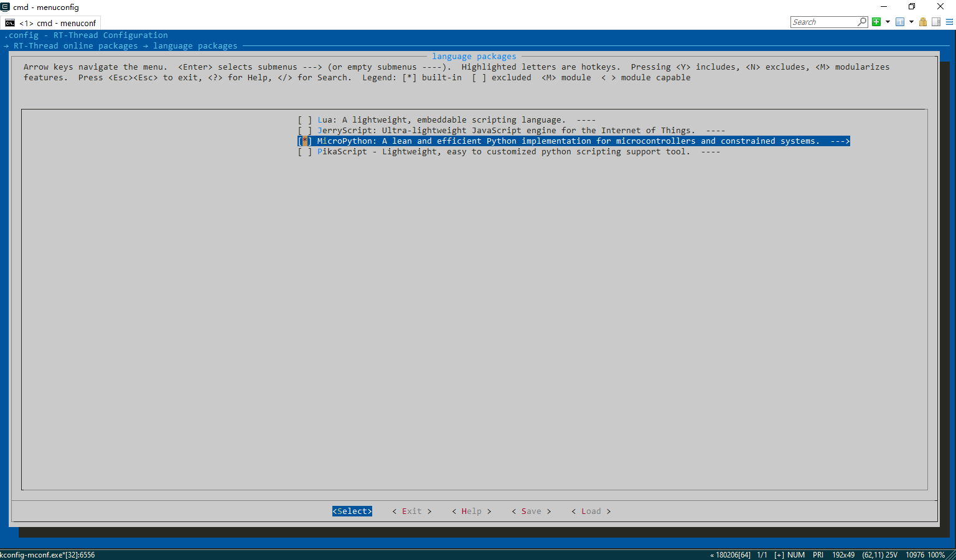Click the <Select> button
The width and height of the screenshot is (956, 560).
click(352, 511)
